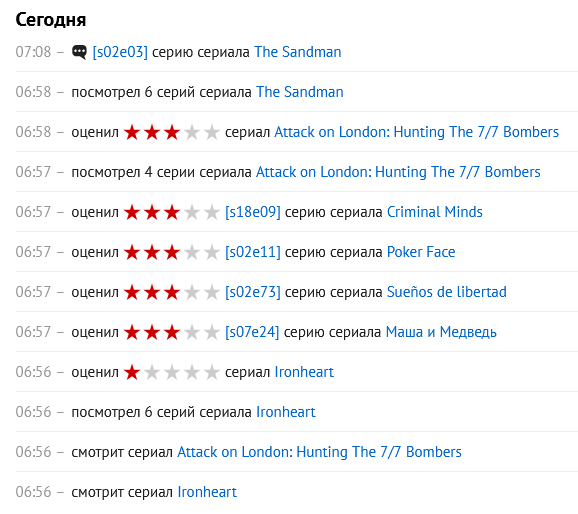The image size is (578, 514).
Task: Click the first red star in the Ironheart rating
Action: click(132, 372)
